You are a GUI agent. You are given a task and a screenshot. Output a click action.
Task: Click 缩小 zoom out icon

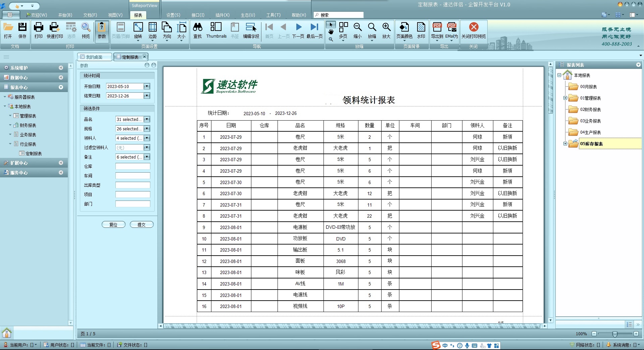coord(358,30)
